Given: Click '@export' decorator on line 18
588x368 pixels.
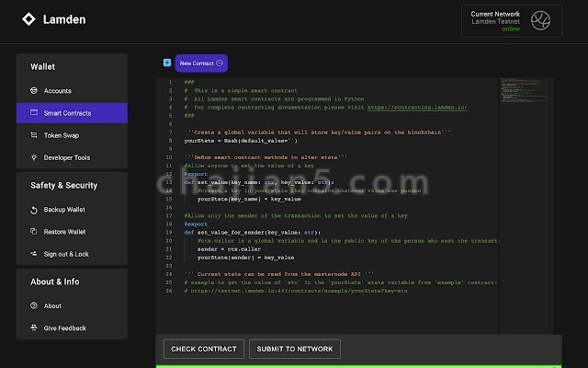Looking at the screenshot, I should pos(196,224).
